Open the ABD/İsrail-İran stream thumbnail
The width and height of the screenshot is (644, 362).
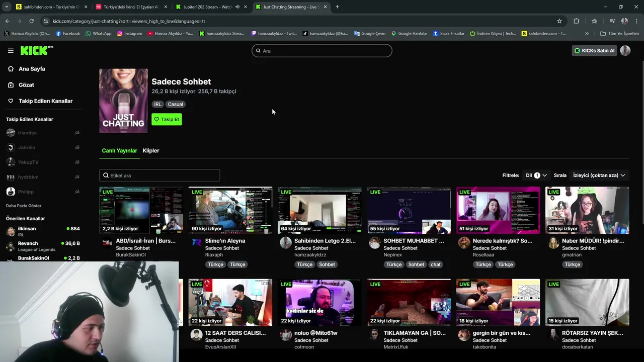(x=141, y=210)
